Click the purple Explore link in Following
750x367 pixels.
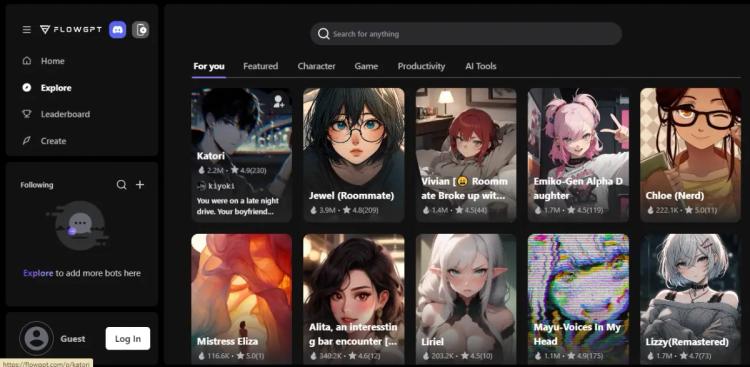coord(38,273)
